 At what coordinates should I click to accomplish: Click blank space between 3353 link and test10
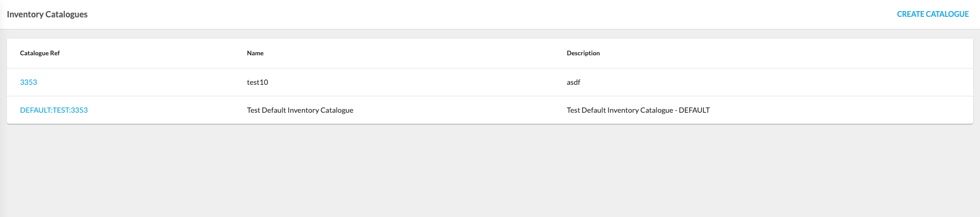point(142,82)
